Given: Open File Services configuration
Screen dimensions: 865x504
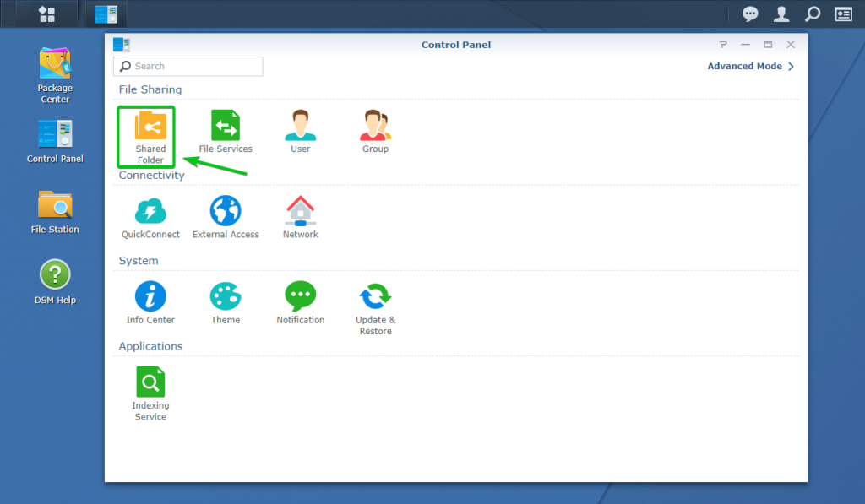Looking at the screenshot, I should tap(226, 127).
